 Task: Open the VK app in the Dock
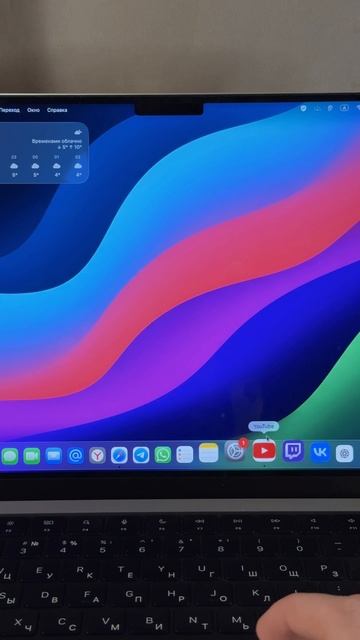320,452
